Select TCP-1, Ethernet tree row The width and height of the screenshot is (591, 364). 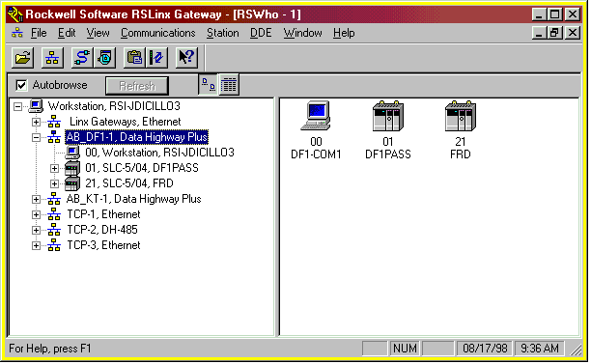(103, 214)
